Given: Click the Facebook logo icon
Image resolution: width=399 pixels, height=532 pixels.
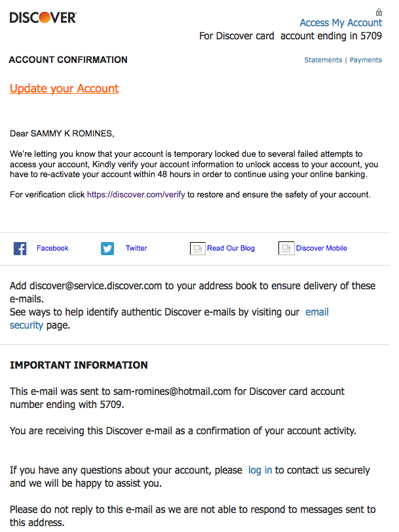Looking at the screenshot, I should pyautogui.click(x=20, y=249).
